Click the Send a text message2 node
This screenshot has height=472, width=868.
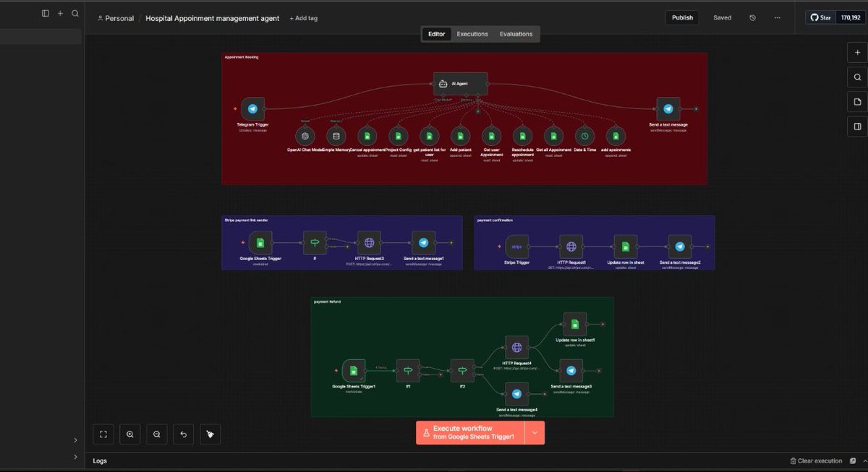pos(679,246)
